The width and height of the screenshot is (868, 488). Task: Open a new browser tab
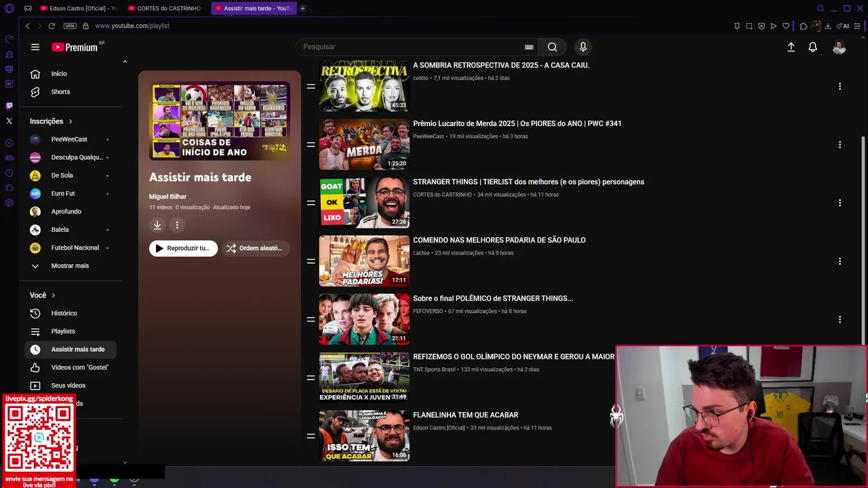(x=302, y=8)
